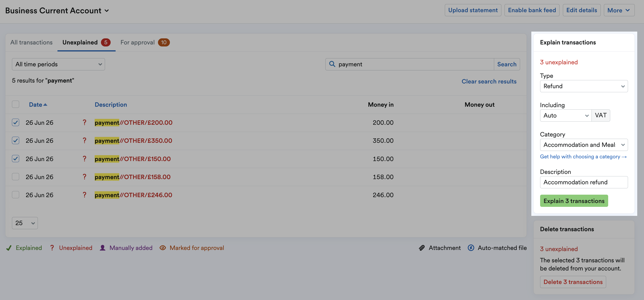Viewport: 644px width, 300px height.
Task: Click the VAT label beside Auto
Action: 601,115
